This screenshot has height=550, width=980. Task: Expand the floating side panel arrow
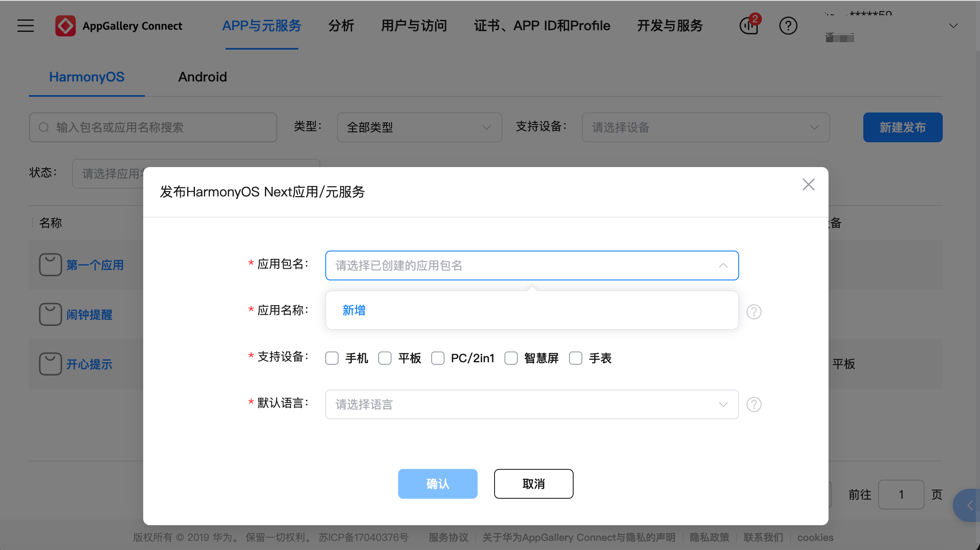969,505
